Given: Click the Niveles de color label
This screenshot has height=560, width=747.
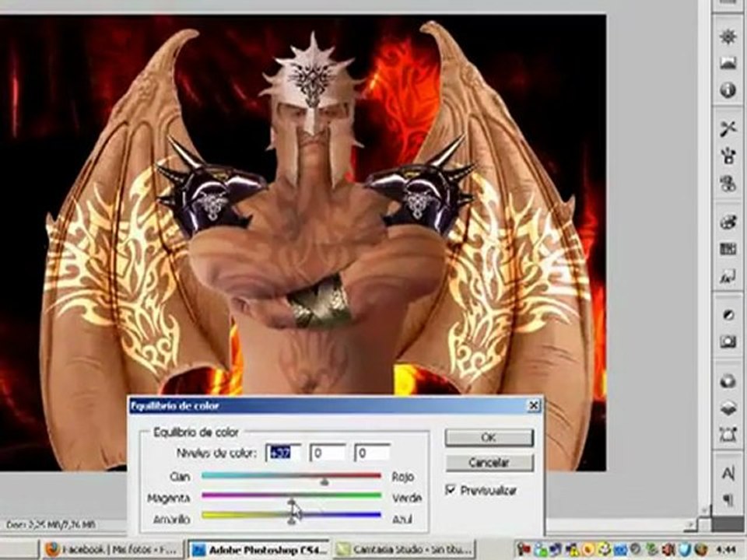Looking at the screenshot, I should point(217,453).
